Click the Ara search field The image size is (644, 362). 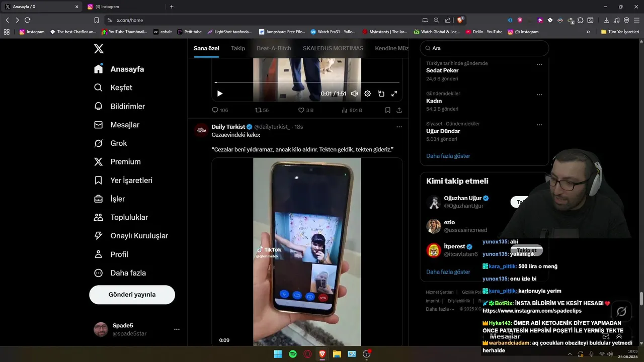point(485,48)
